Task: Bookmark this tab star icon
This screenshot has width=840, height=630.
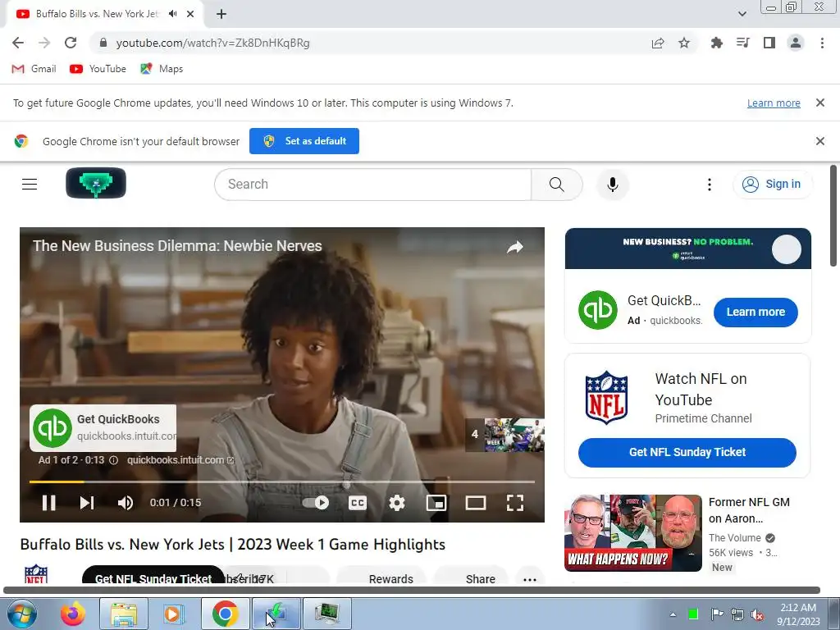Action: 684,43
